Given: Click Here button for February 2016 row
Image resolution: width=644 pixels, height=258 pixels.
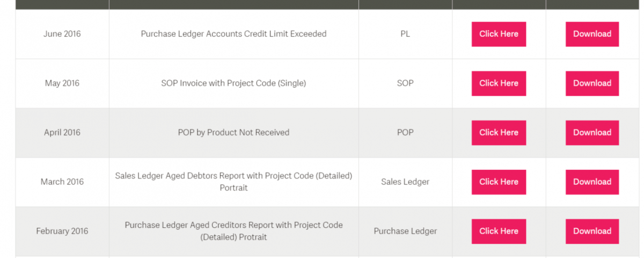Looking at the screenshot, I should 499,231.
